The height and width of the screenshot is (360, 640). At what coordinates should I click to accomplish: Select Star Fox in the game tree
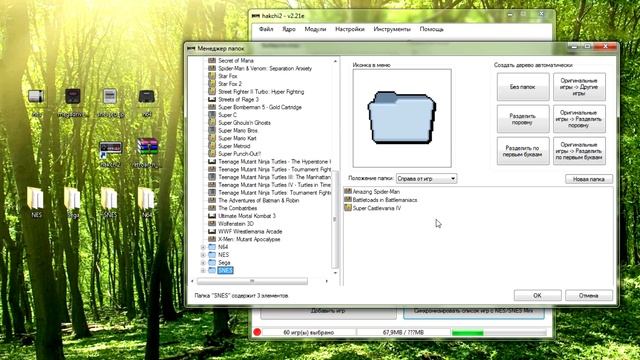tap(227, 76)
